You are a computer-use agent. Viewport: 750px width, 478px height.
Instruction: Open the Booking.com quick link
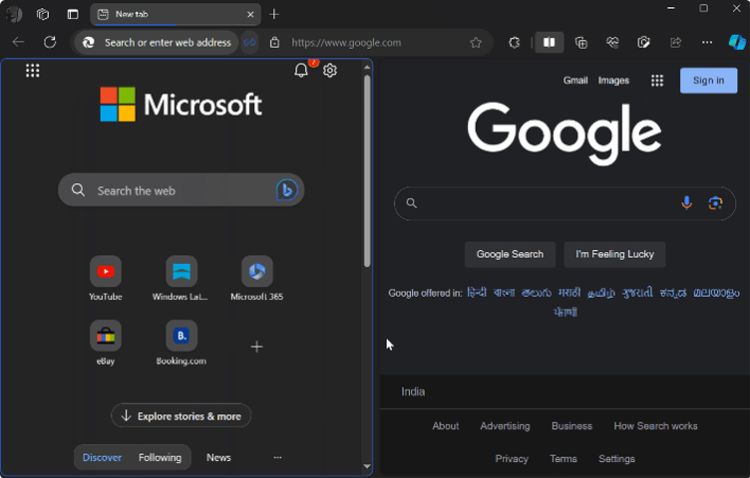[x=181, y=343]
